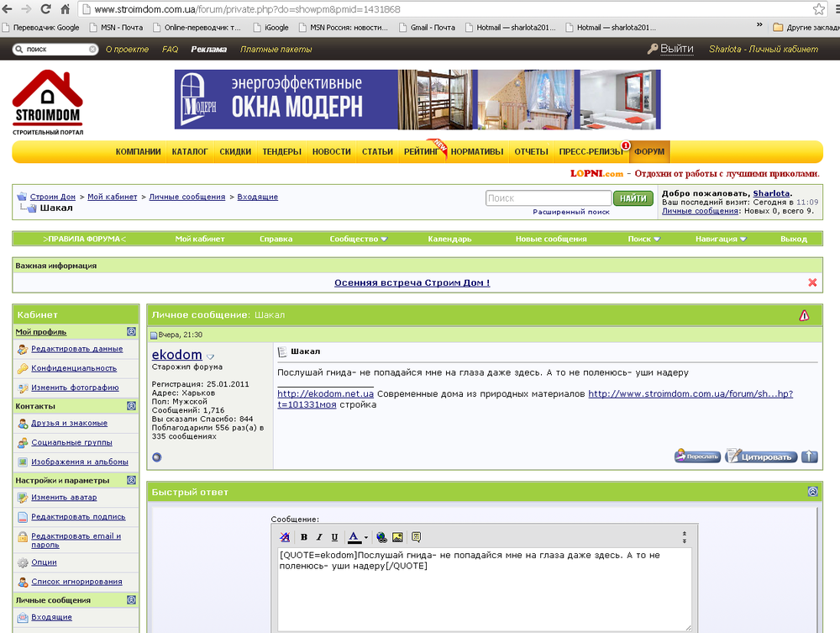Click the forum Поиск input field
The image size is (840, 633).
(548, 198)
